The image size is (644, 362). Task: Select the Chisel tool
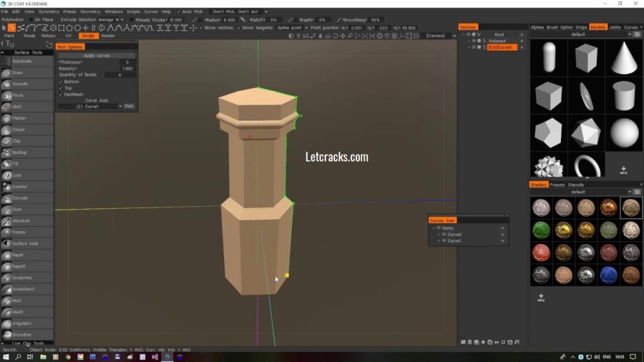click(x=27, y=129)
